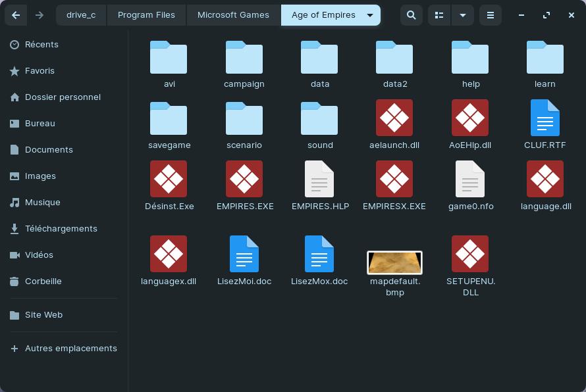Open Téléchargements in the sidebar

[x=64, y=229]
